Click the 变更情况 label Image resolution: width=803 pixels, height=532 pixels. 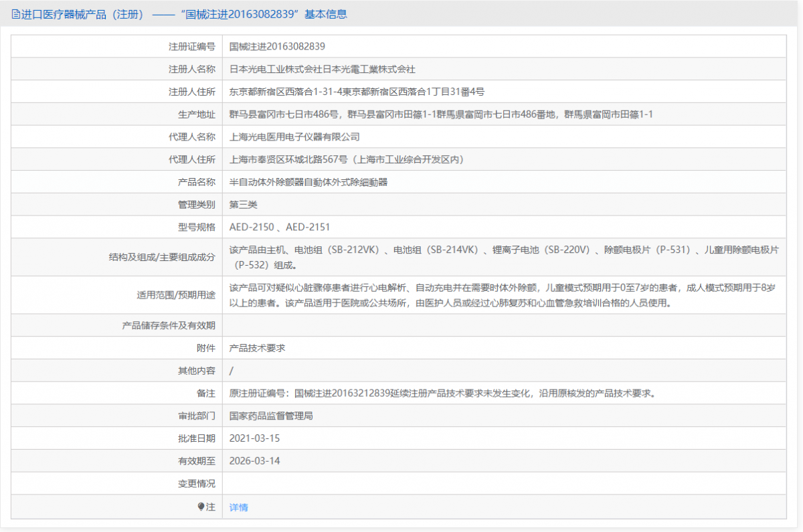(197, 483)
